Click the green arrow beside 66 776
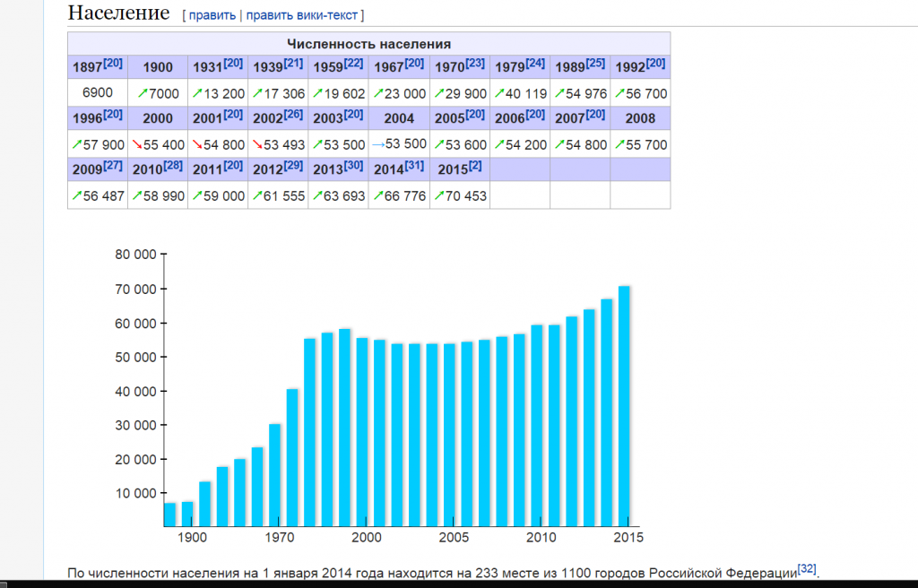This screenshot has width=918, height=588. coord(378,195)
